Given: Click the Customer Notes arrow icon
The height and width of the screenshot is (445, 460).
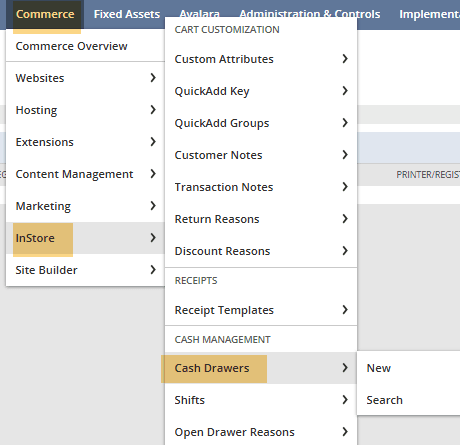Looking at the screenshot, I should point(345,155).
